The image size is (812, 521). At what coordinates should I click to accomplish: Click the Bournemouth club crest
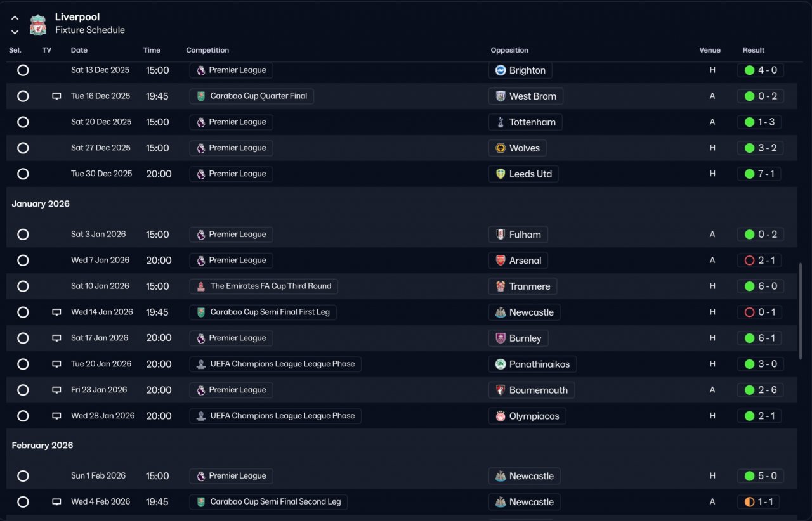click(501, 390)
